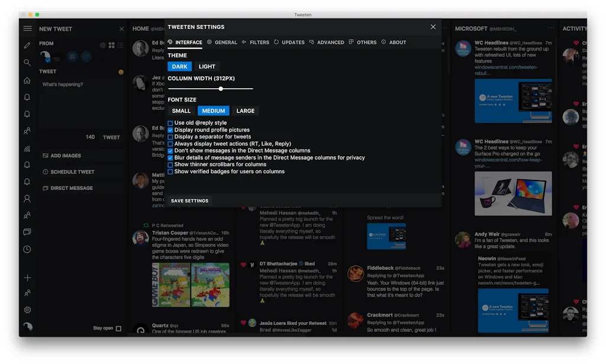
Task: Switch to the FILTERS settings tab
Action: 259,42
